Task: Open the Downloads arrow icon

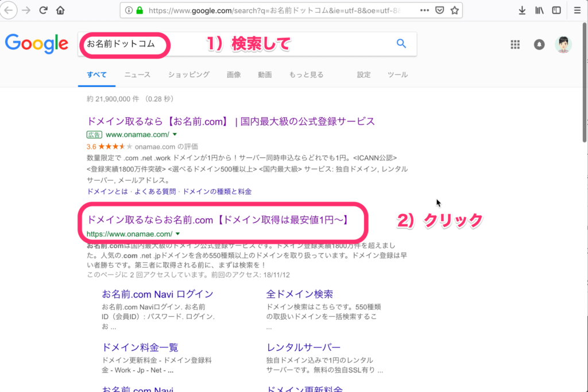Action: pyautogui.click(x=523, y=10)
